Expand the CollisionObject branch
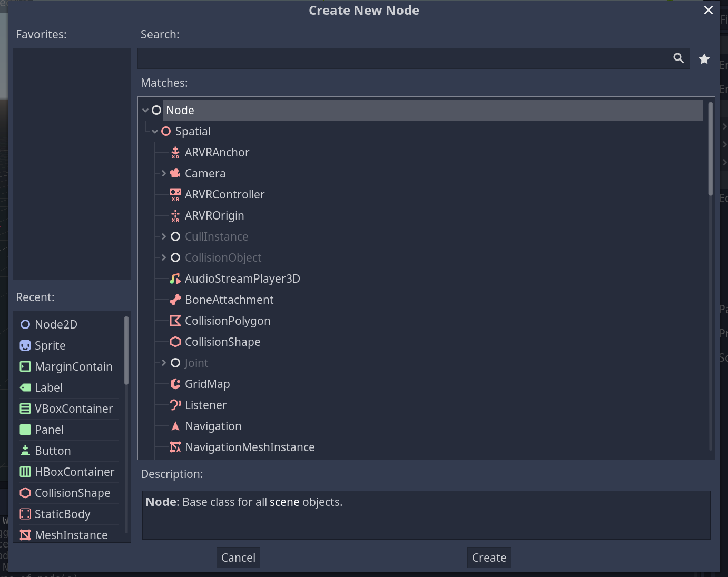 [x=163, y=257]
